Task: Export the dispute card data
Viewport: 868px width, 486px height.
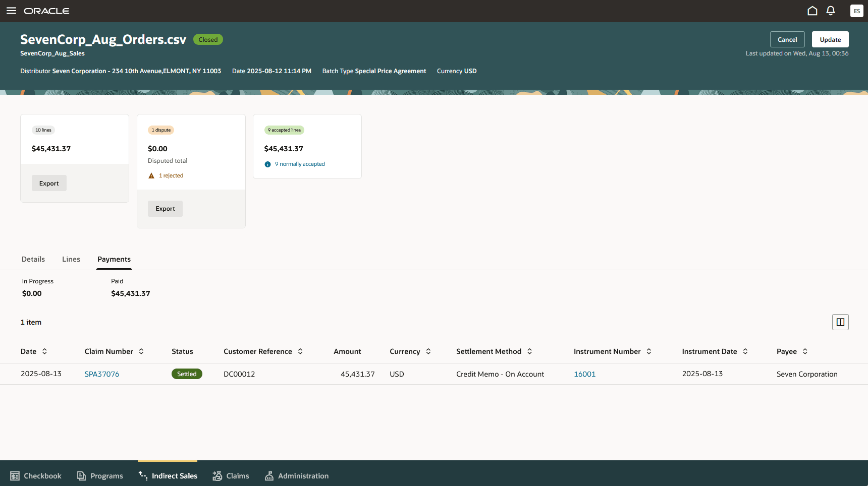Action: [x=165, y=209]
